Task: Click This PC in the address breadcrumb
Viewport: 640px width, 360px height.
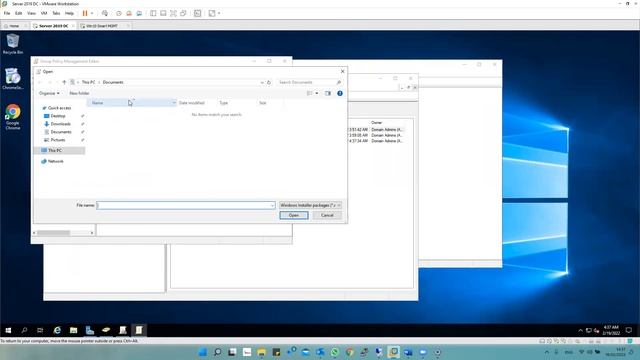Action: (88, 82)
